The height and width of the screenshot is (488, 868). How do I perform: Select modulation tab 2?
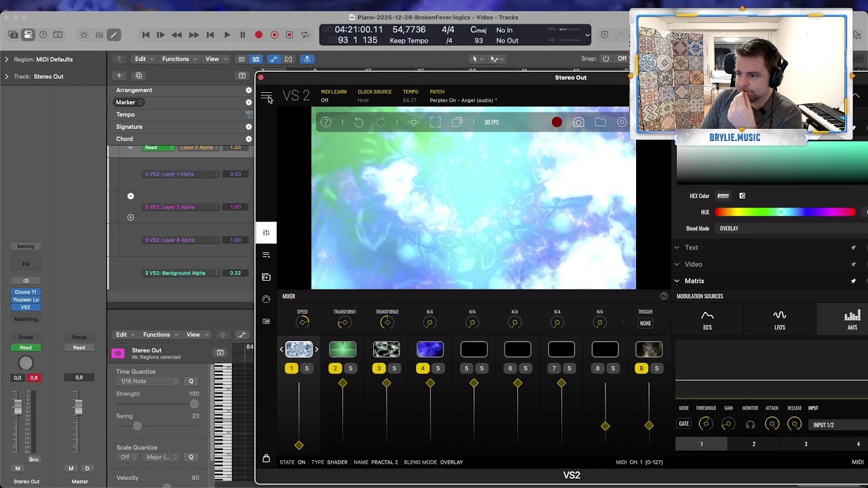(753, 444)
